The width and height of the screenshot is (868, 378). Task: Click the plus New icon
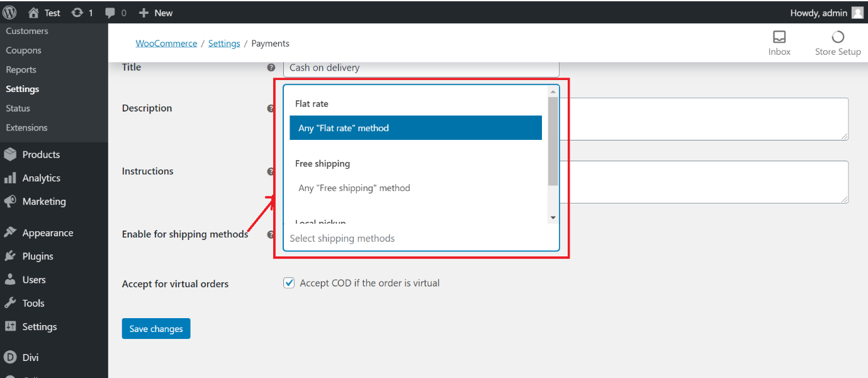(x=144, y=13)
